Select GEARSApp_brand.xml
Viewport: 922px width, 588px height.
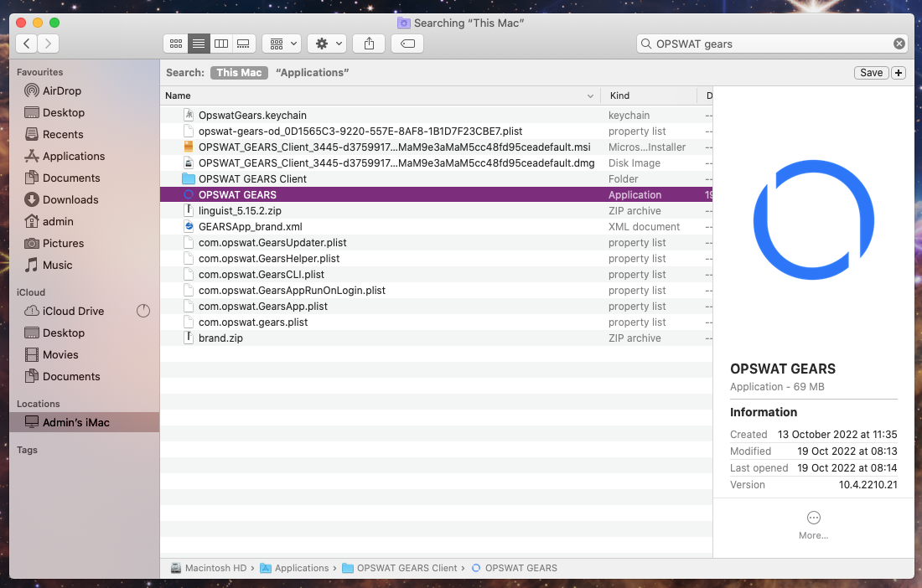pos(437,226)
